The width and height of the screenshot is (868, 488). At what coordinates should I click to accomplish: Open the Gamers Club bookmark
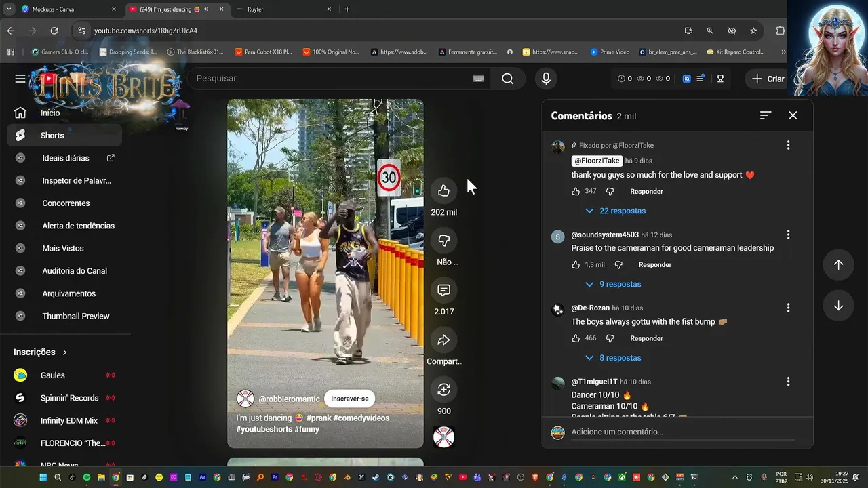(x=60, y=52)
